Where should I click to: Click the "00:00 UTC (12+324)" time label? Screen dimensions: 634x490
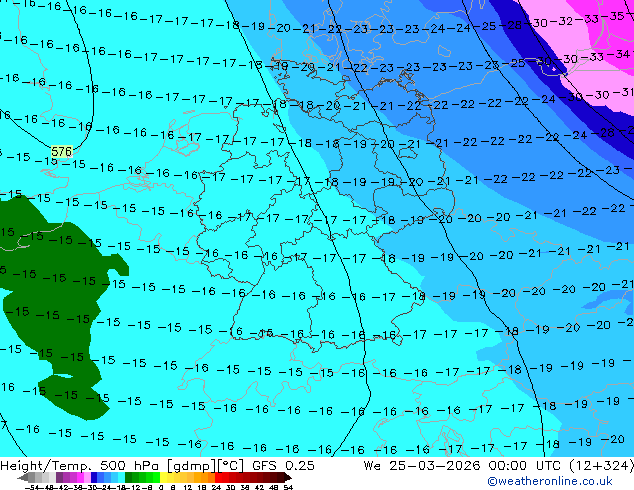coord(561,466)
